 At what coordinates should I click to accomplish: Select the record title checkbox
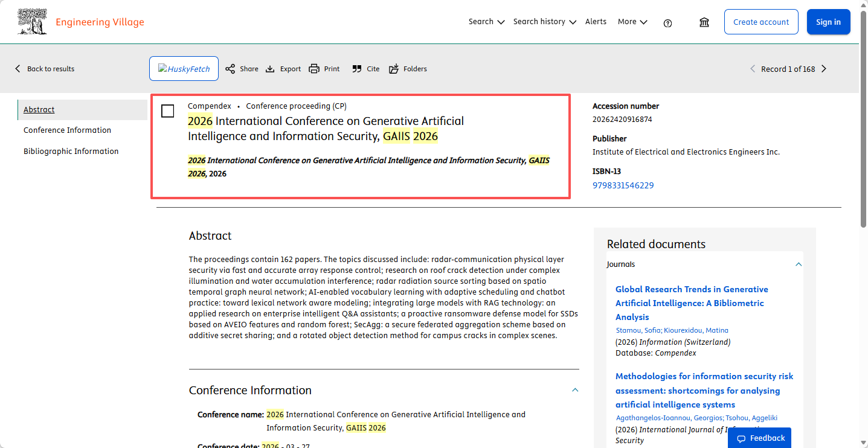pos(168,111)
